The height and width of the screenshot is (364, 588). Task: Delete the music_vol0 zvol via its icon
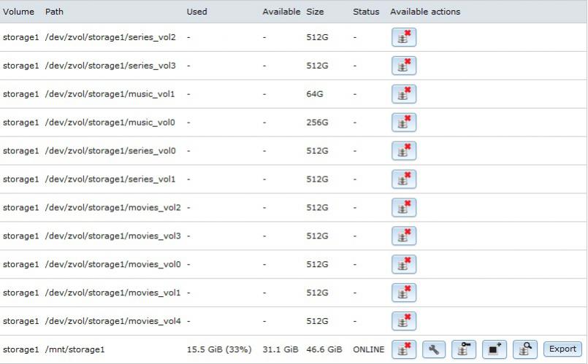(404, 123)
